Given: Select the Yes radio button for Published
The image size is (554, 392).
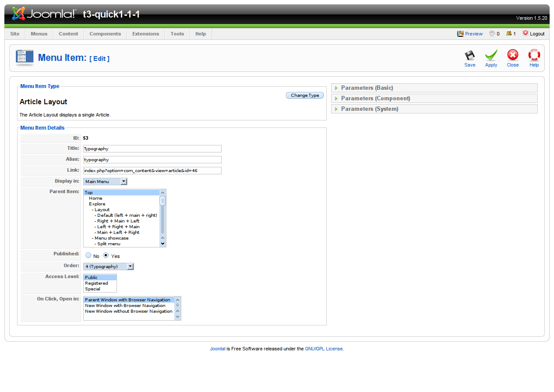Looking at the screenshot, I should point(106,255).
